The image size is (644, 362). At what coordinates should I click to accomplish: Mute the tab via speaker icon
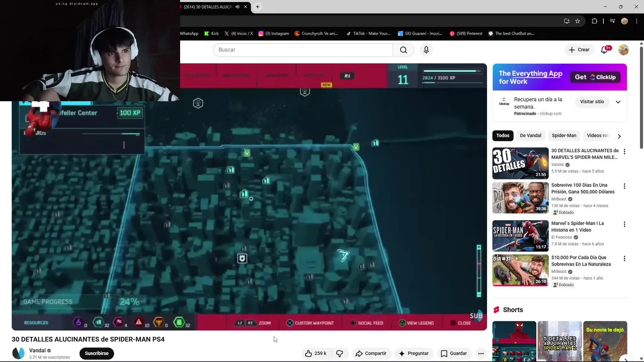237,7
